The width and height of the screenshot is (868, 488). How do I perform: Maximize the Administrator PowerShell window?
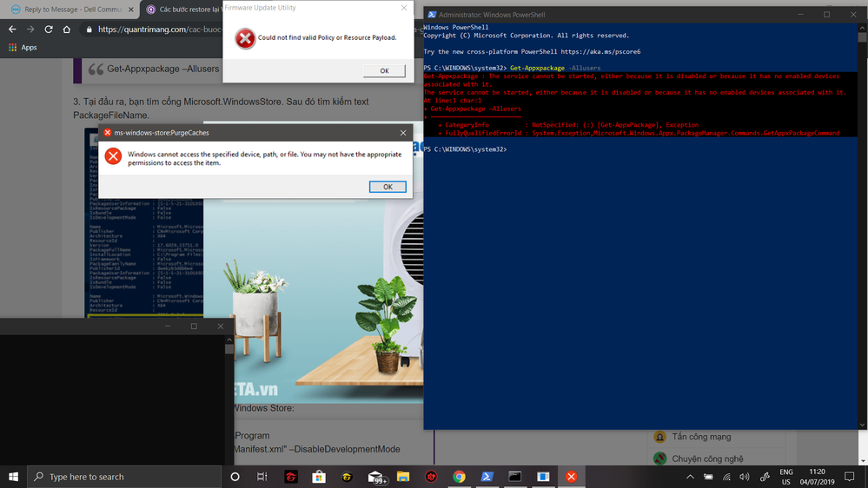827,15
